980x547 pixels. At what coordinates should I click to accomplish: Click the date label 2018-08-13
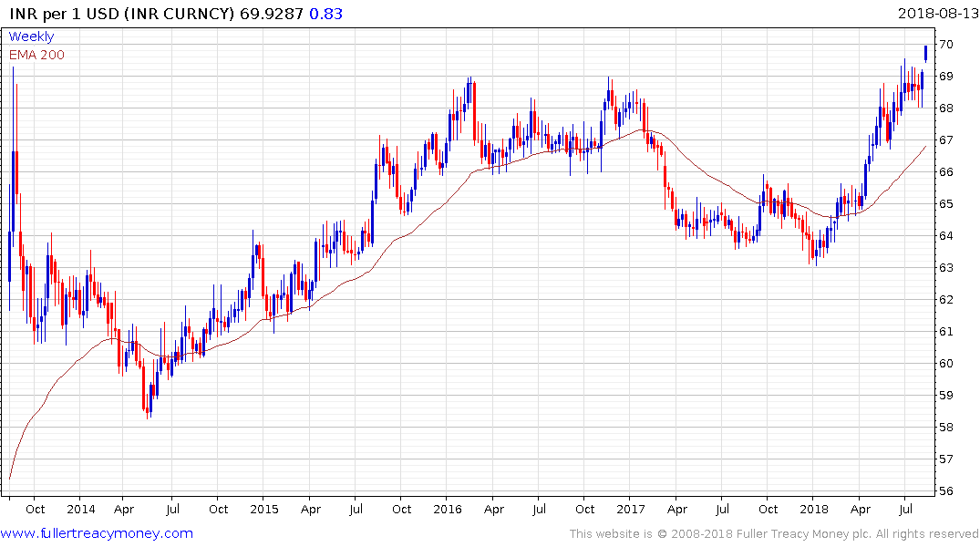pyautogui.click(x=937, y=13)
